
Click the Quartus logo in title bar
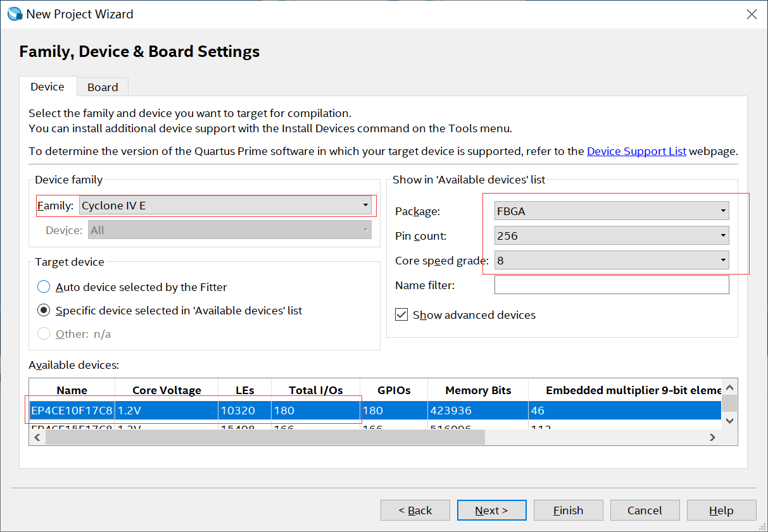(15, 14)
